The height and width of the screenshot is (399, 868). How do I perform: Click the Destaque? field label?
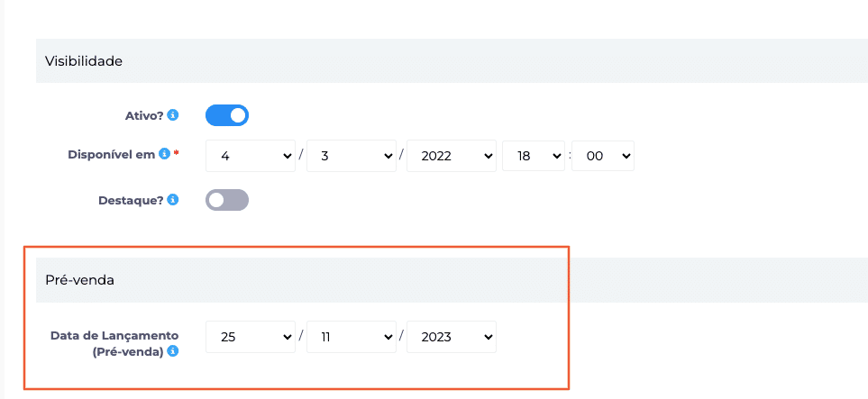coord(132,200)
